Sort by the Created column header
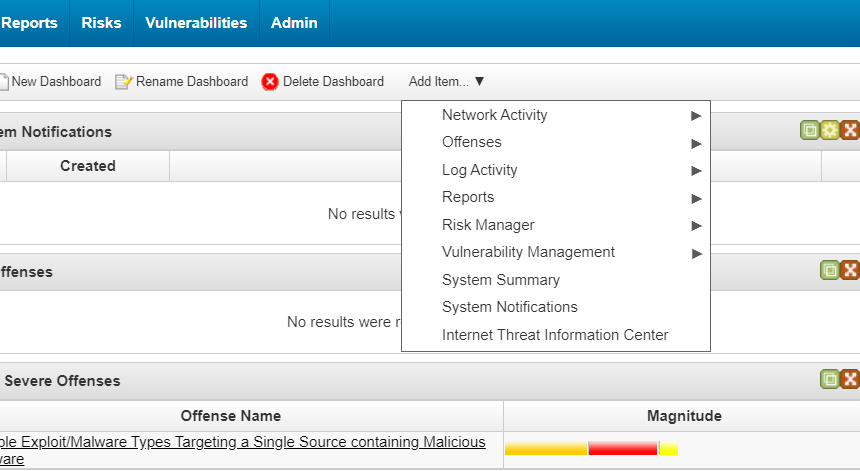860x471 pixels. (88, 166)
